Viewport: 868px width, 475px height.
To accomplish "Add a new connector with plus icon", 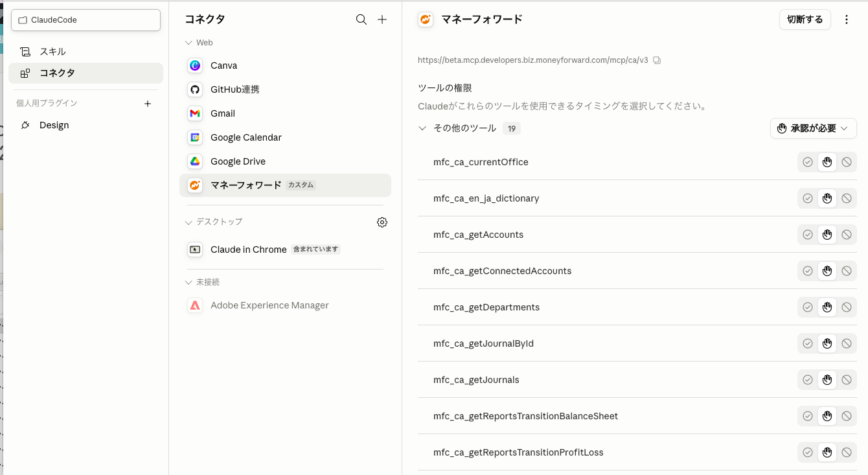I will (x=382, y=19).
